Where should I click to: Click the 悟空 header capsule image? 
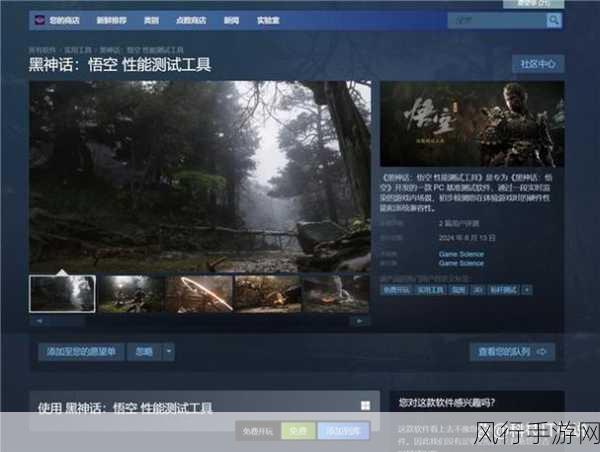click(x=472, y=124)
